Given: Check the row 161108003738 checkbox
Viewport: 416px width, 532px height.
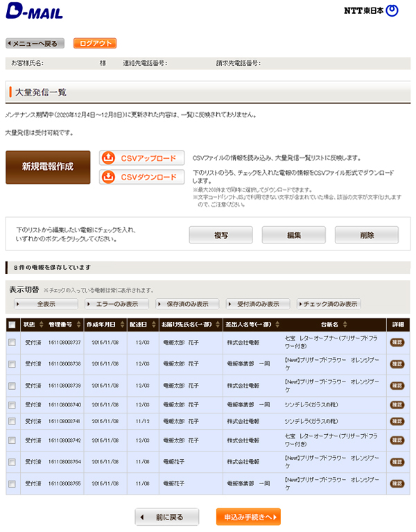Looking at the screenshot, I should click(12, 364).
